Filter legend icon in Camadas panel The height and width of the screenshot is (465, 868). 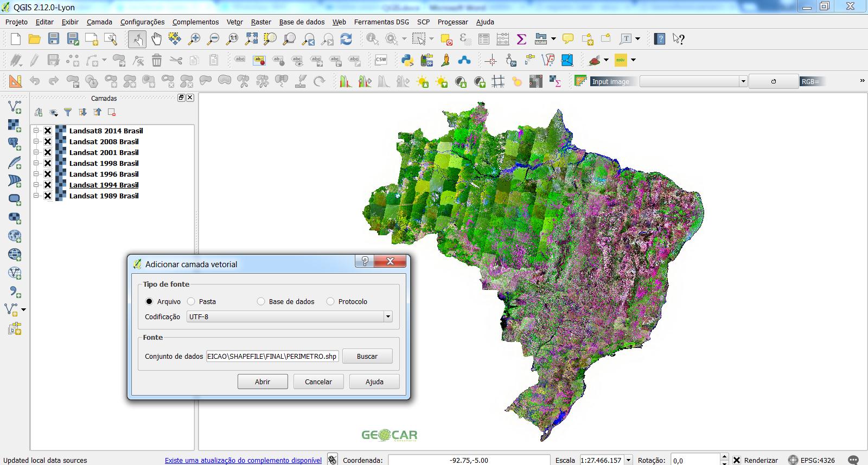point(68,112)
